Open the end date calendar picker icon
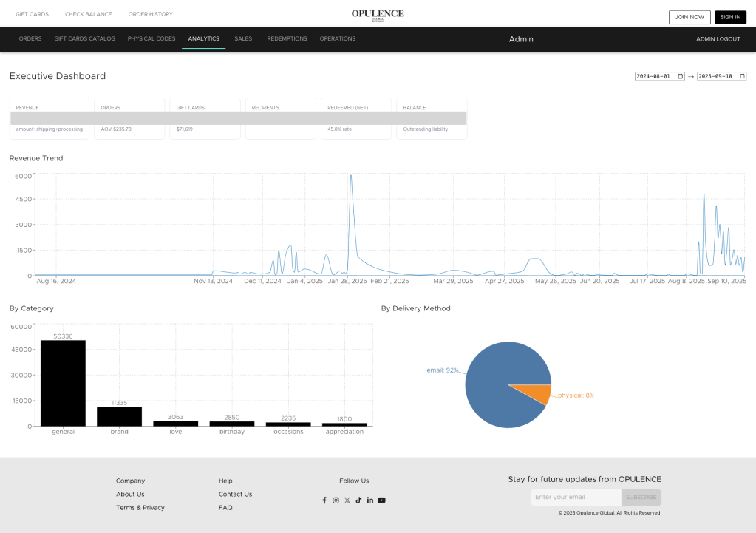 pyautogui.click(x=742, y=76)
